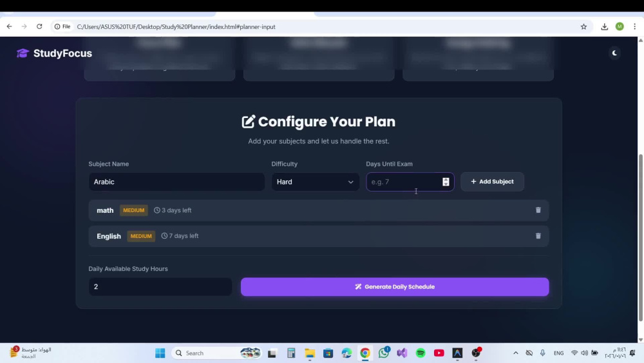
Task: Open the Wi-Fi network tray icon
Action: 574,353
